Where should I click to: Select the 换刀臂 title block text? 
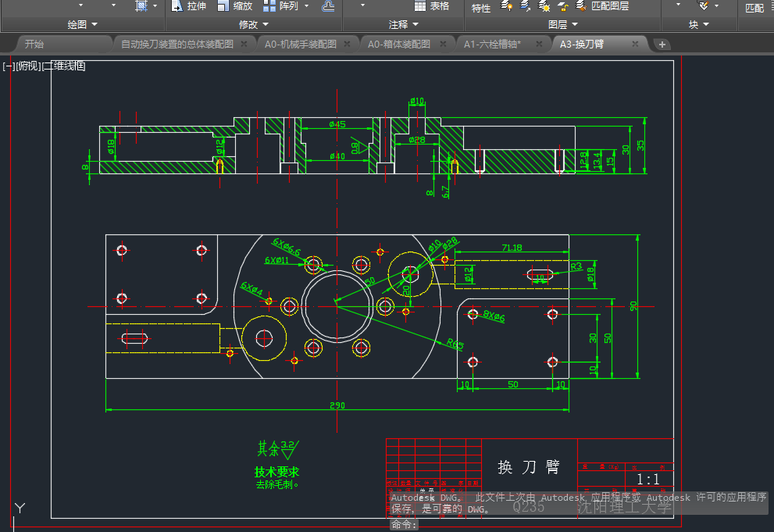(529, 467)
